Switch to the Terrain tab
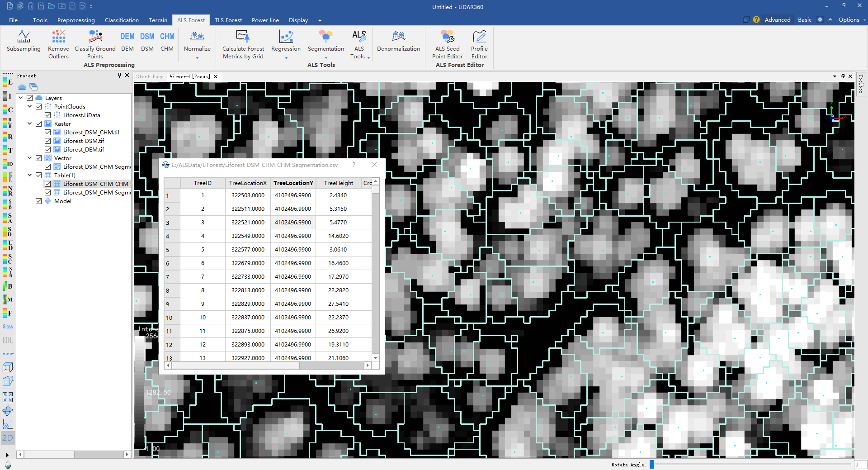The image size is (868, 470). pos(158,20)
